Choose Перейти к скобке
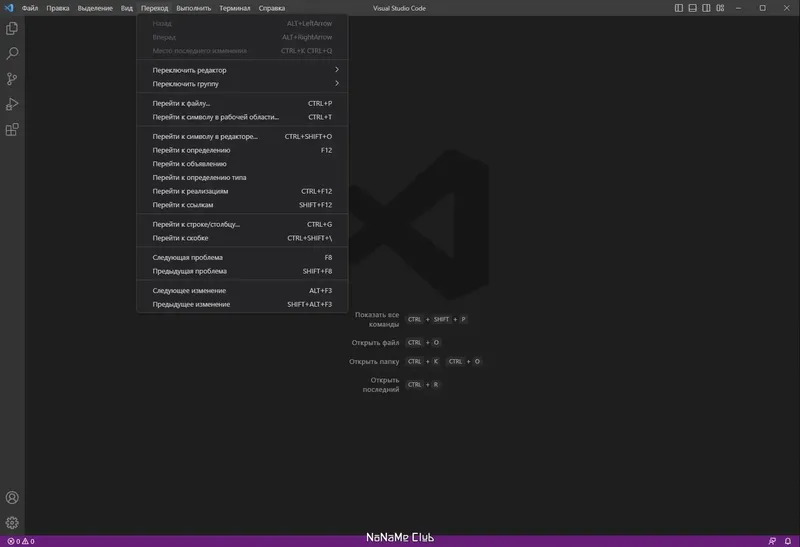Screen dimensions: 800x547 [242, 238]
